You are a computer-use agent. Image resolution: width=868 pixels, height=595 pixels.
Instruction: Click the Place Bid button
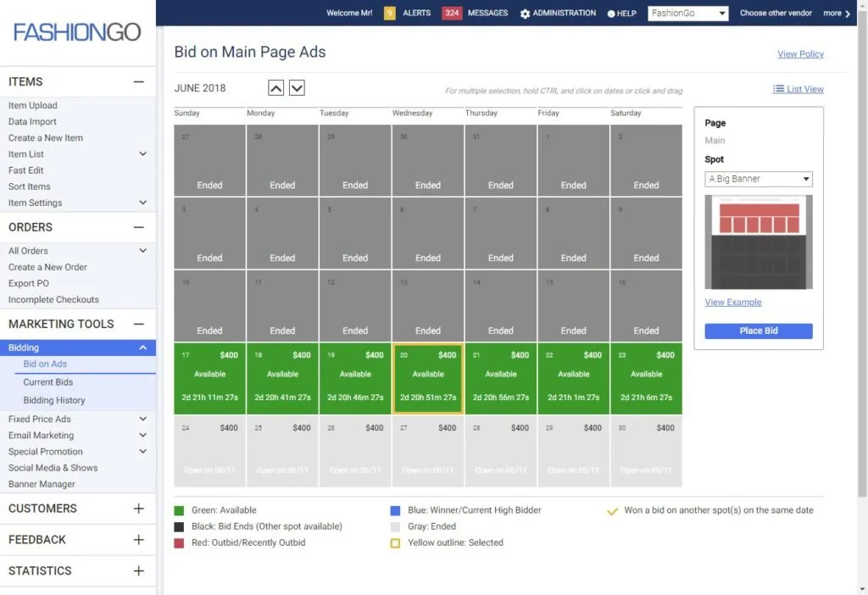pos(759,331)
